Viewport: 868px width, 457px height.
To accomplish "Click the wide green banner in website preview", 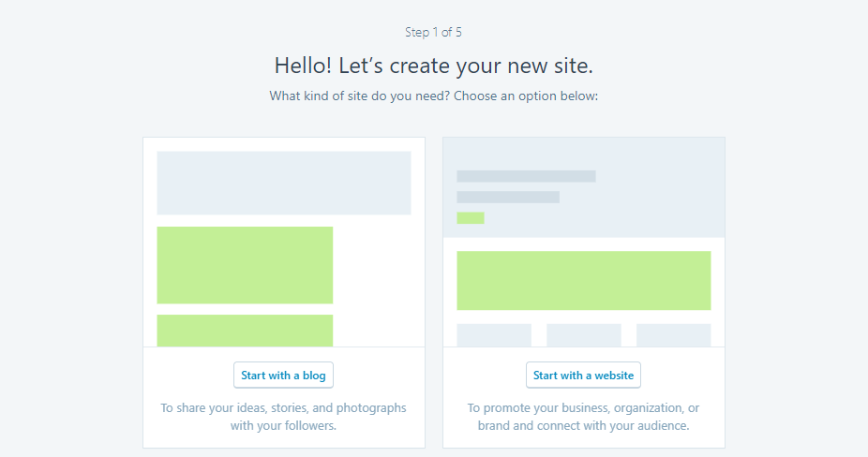I will tap(583, 280).
